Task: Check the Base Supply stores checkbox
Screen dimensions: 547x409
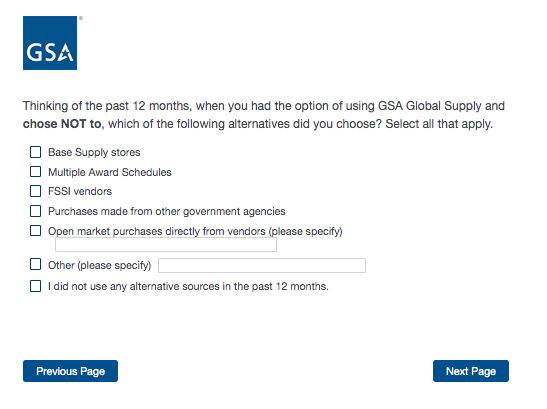Action: (x=36, y=152)
